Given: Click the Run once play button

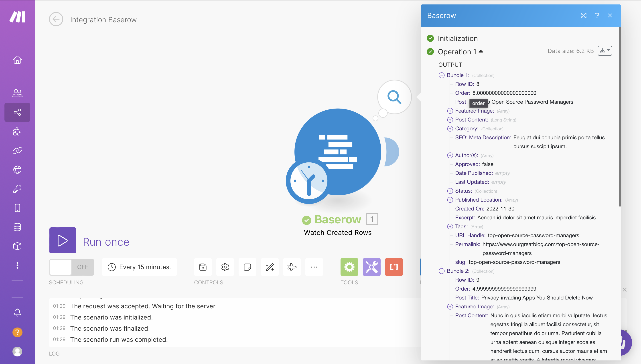Looking at the screenshot, I should click(x=63, y=240).
